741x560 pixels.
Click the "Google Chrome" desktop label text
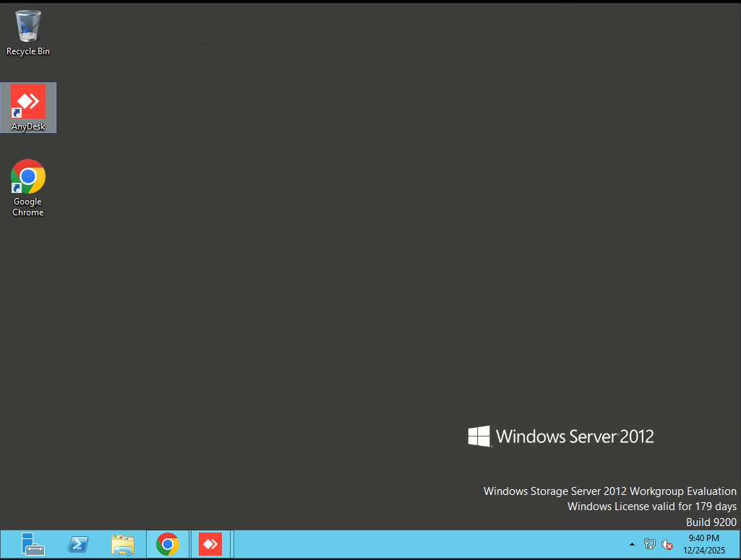click(28, 207)
